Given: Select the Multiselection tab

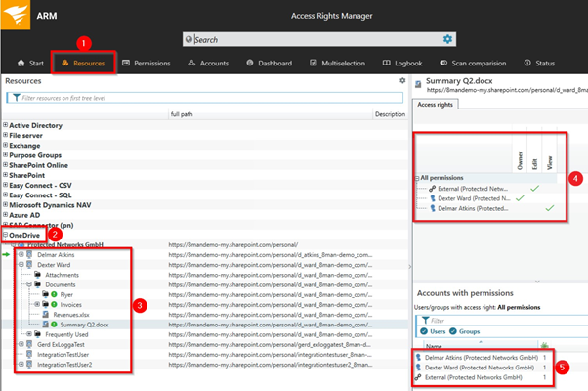Looking at the screenshot, I should (338, 63).
